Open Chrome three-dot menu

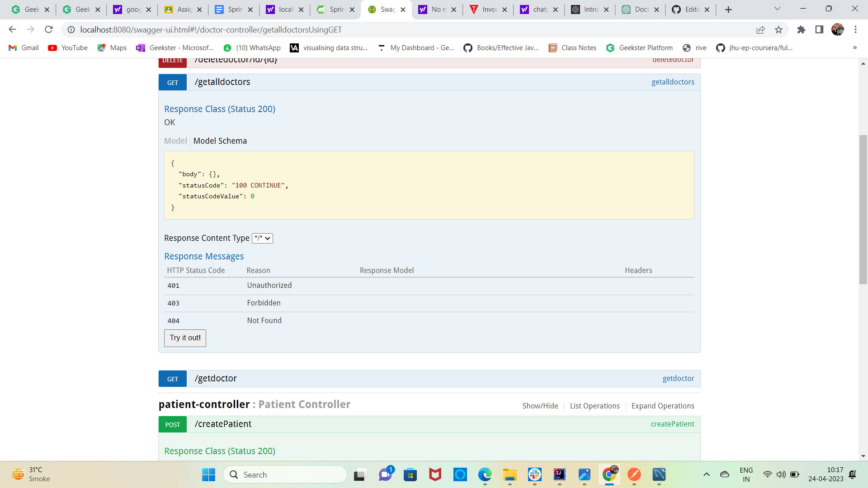(x=855, y=30)
